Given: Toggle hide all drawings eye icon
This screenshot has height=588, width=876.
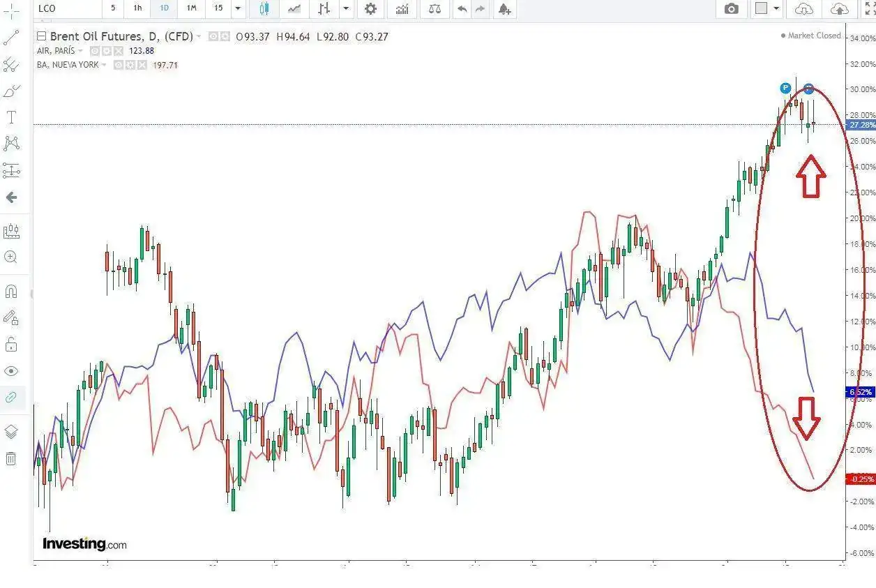Looking at the screenshot, I should click(11, 371).
